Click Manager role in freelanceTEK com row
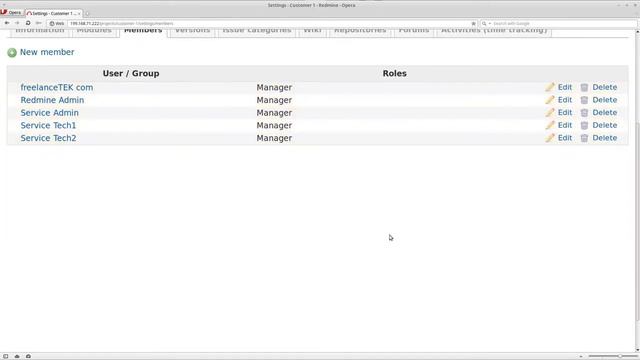640x360 pixels. (274, 87)
